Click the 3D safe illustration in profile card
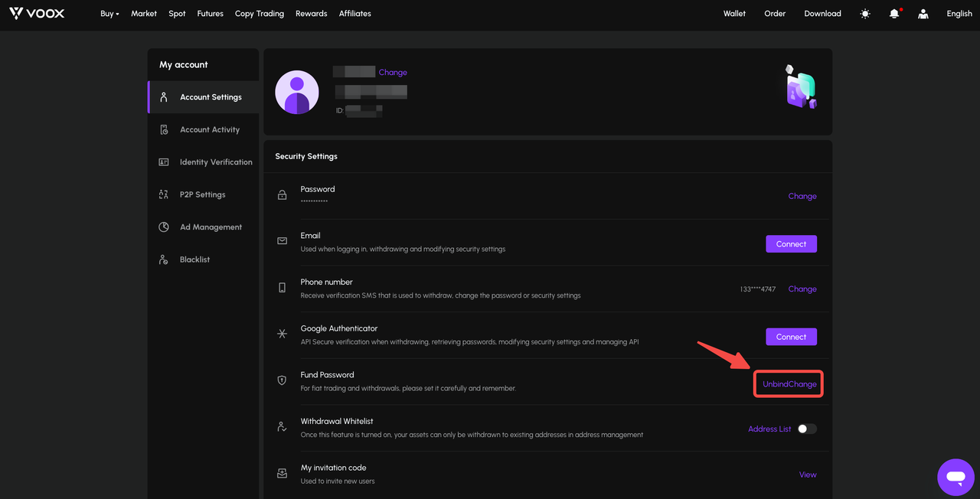The height and width of the screenshot is (499, 980). 800,86
